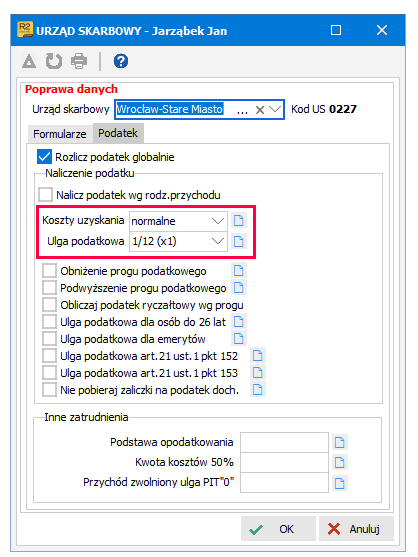
Task: Click the document icon for osób do 26 lat
Action: pos(238,322)
